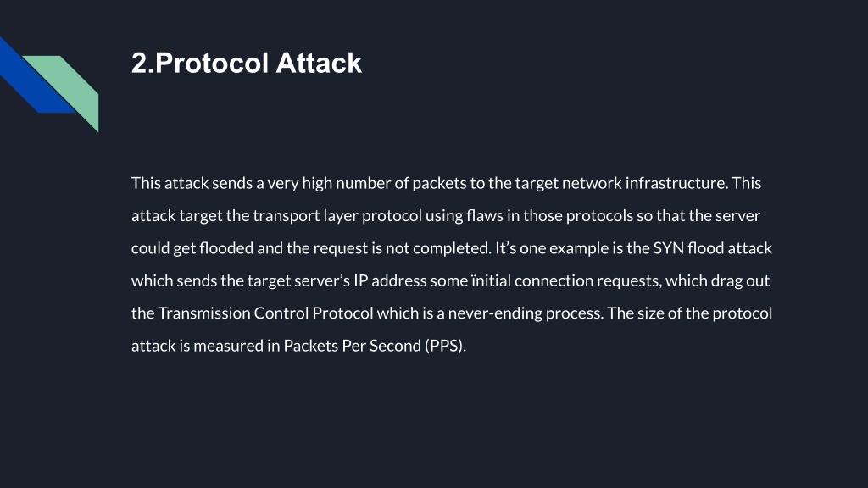Screen dimensions: 868x488
Task: Click the phrase "SYN flood attack"
Action: (x=712, y=248)
